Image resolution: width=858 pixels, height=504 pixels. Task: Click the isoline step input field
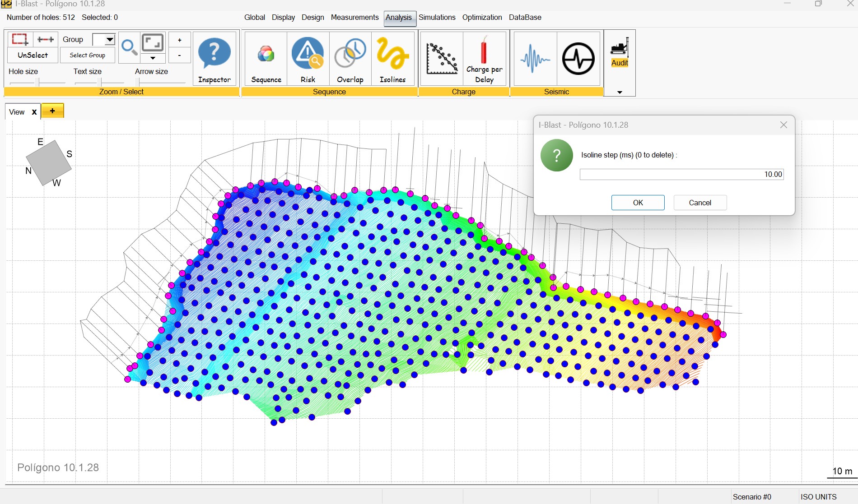tap(681, 174)
